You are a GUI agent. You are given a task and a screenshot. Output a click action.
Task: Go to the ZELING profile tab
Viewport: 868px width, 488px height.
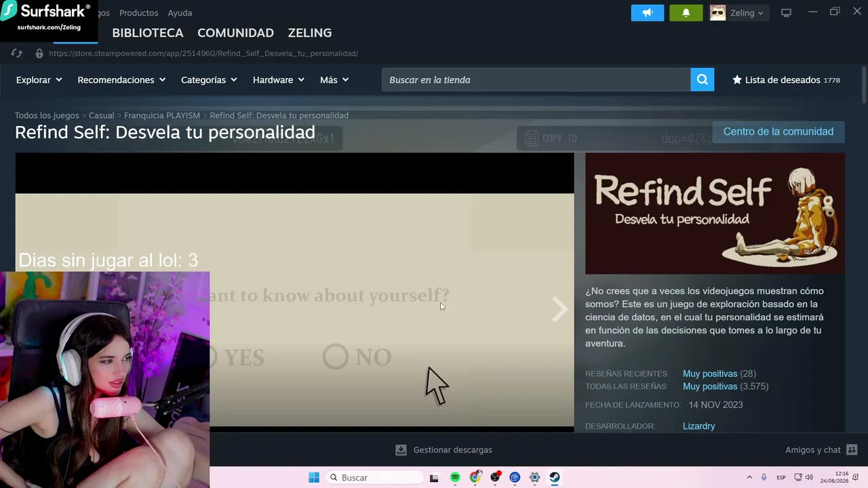[310, 33]
